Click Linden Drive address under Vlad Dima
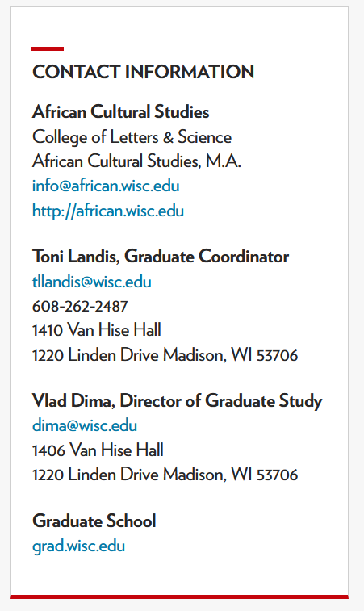This screenshot has width=364, height=611. point(165,475)
